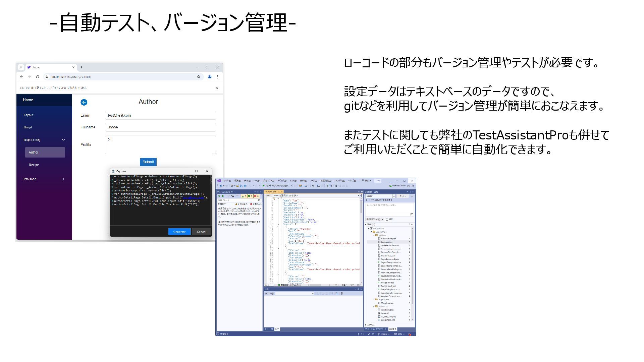Click the blue back arrow on Author page
Screen dimensions: 644x362
(x=84, y=102)
